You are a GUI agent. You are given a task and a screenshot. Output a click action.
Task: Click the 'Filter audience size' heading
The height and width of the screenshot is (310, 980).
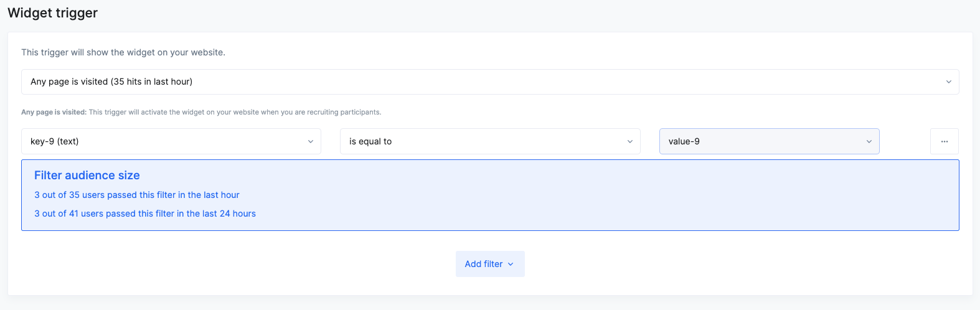87,176
